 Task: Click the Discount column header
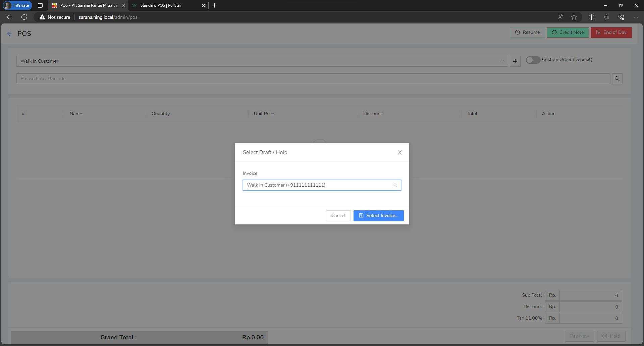pyautogui.click(x=373, y=114)
